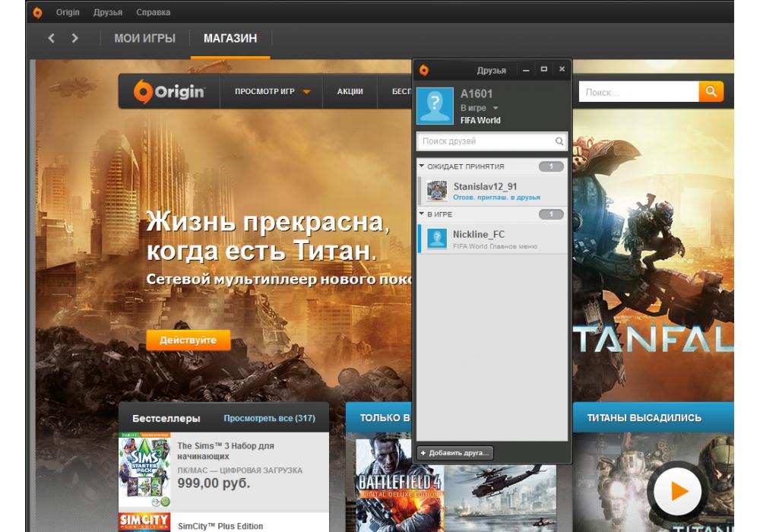Collapse the 'В игре' friends group

pyautogui.click(x=422, y=214)
